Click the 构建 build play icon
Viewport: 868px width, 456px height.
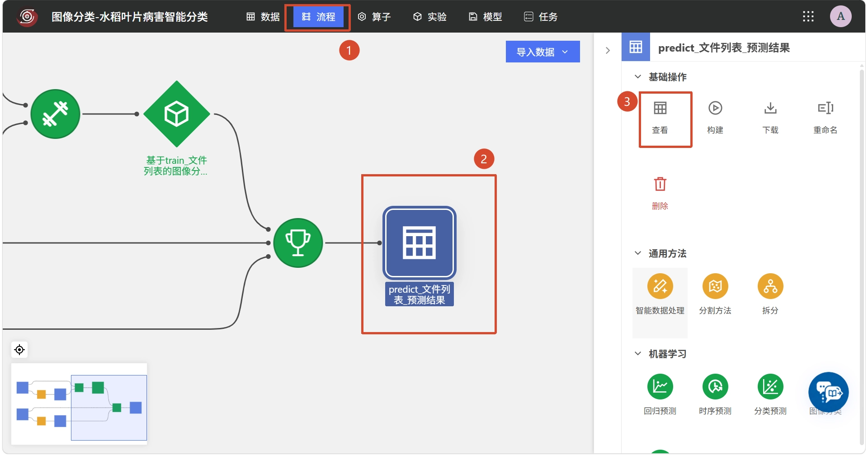tap(715, 108)
